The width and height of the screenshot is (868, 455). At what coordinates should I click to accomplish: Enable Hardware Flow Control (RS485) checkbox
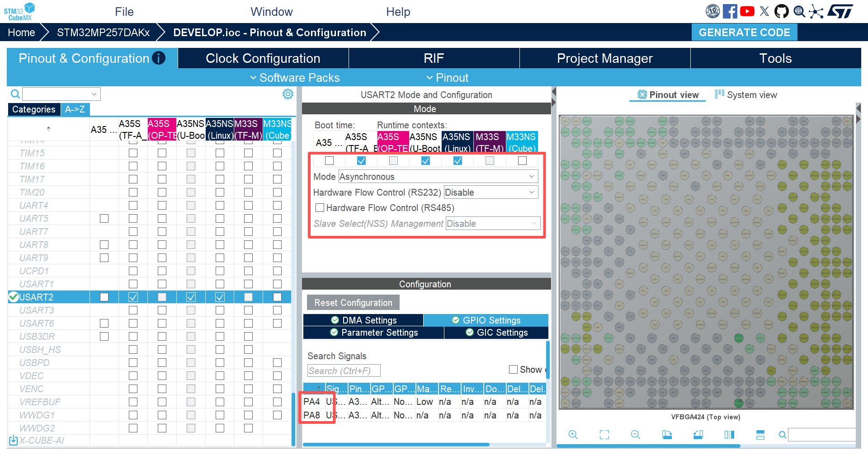[x=320, y=208]
